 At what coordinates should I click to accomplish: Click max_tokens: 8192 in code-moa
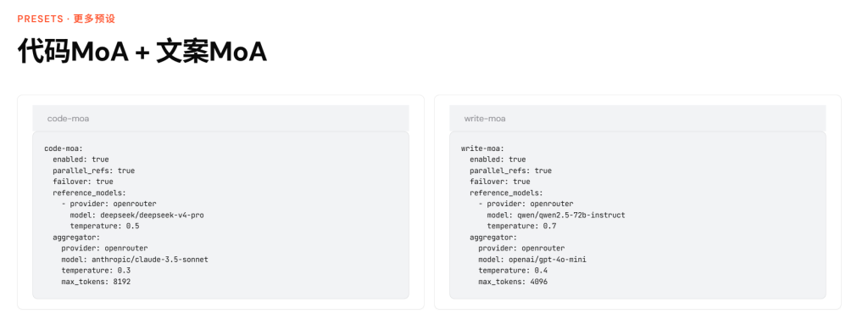coord(96,282)
